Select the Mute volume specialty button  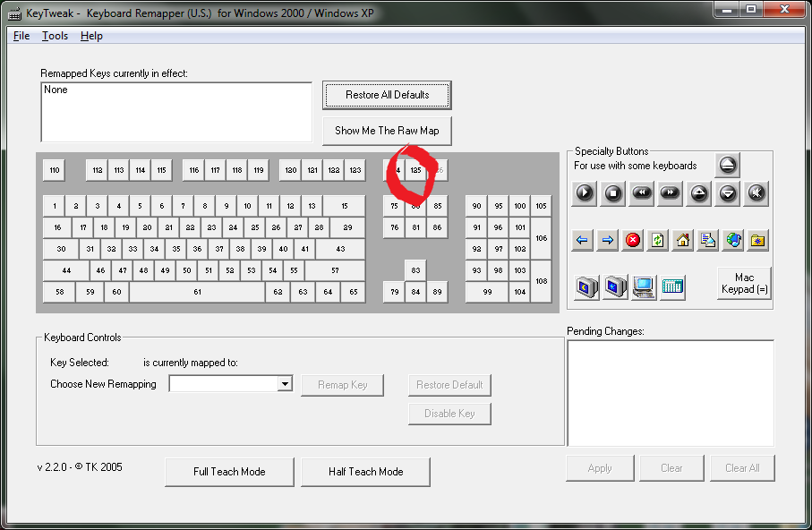coord(756,192)
